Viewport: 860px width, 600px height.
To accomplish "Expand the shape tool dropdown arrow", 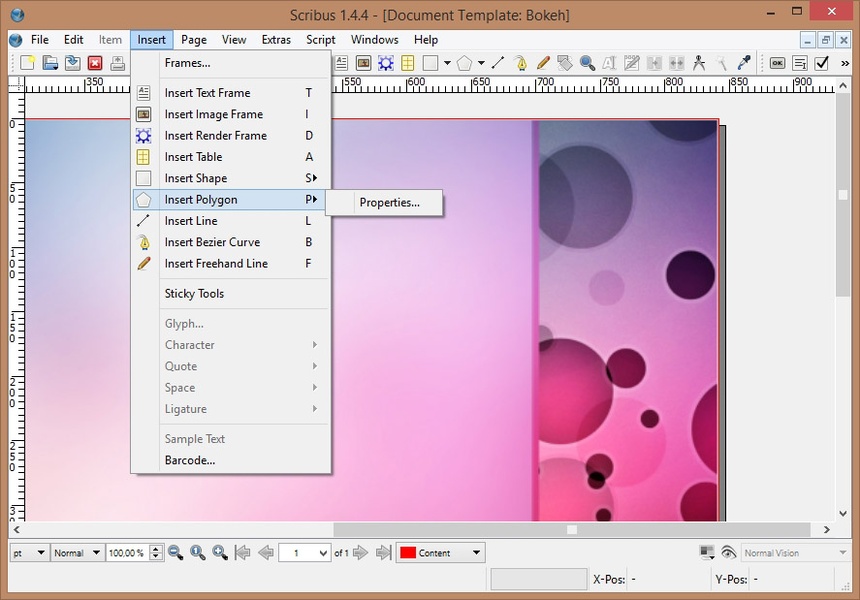I will (x=447, y=63).
